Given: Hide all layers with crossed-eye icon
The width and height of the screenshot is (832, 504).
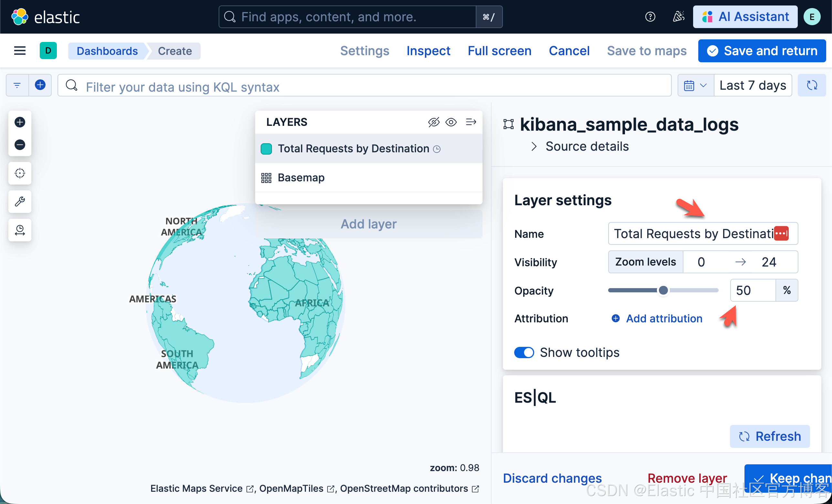Looking at the screenshot, I should tap(433, 122).
